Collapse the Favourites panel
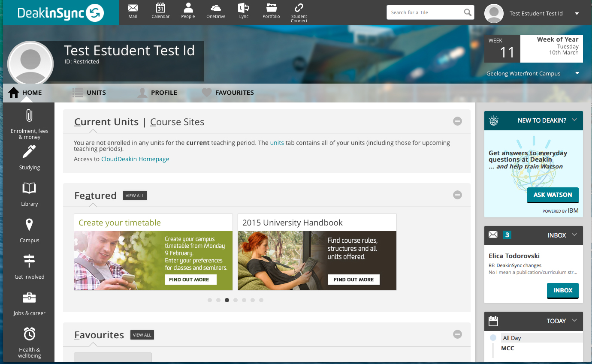The image size is (592, 364). [x=458, y=334]
